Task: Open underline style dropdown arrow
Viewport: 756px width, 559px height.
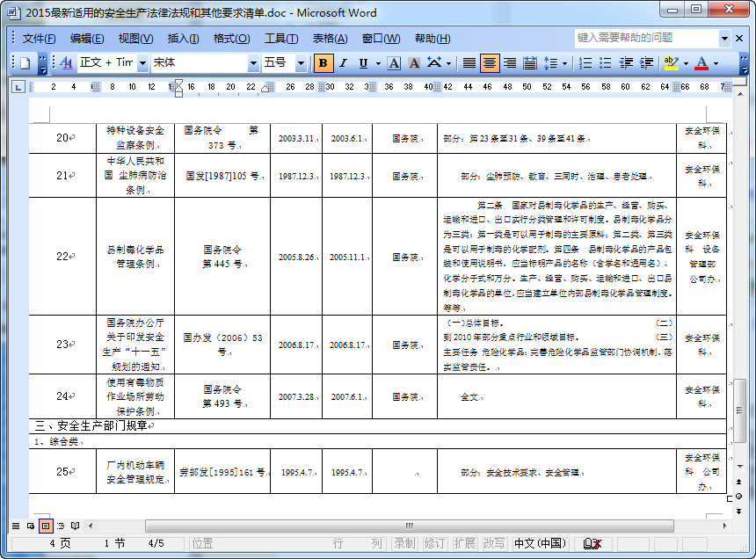Action: (378, 63)
